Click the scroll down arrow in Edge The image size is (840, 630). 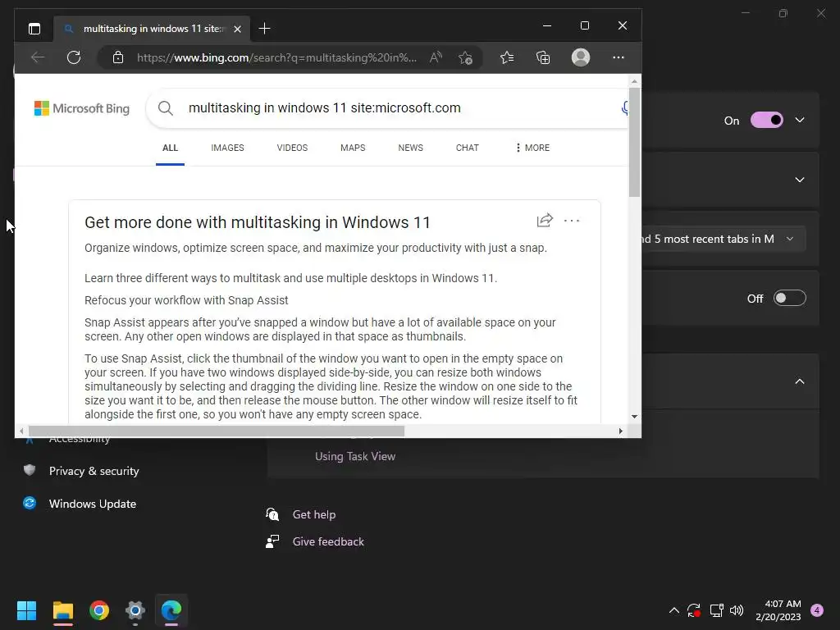634,416
